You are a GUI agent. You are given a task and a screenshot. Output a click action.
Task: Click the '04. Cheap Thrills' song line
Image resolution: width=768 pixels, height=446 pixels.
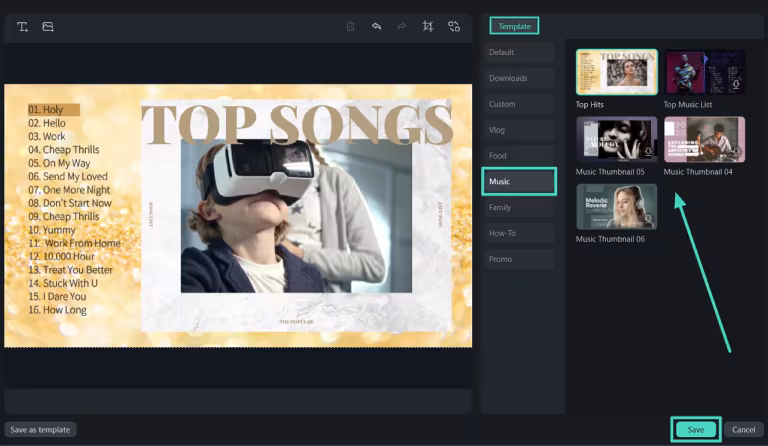64,150
